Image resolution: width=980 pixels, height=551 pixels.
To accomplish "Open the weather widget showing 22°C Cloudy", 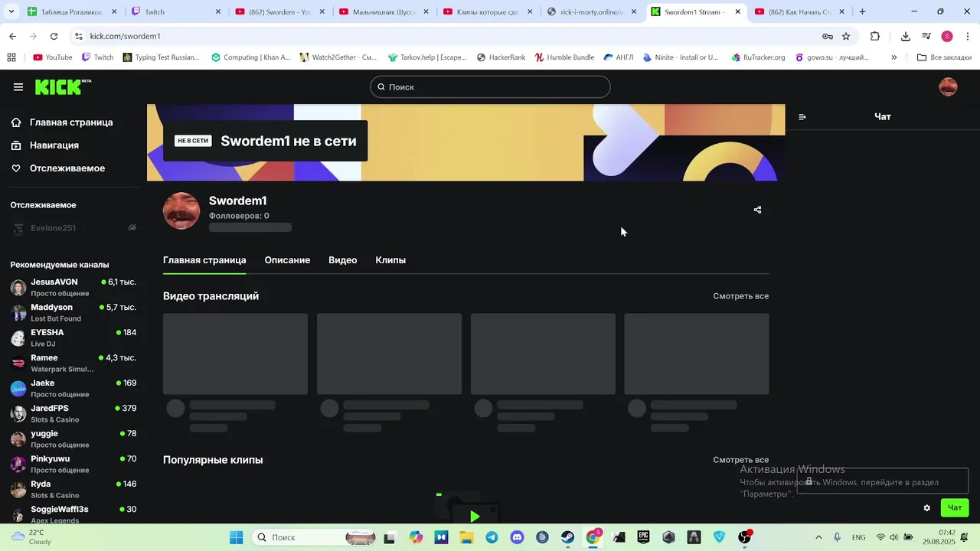I will (31, 537).
